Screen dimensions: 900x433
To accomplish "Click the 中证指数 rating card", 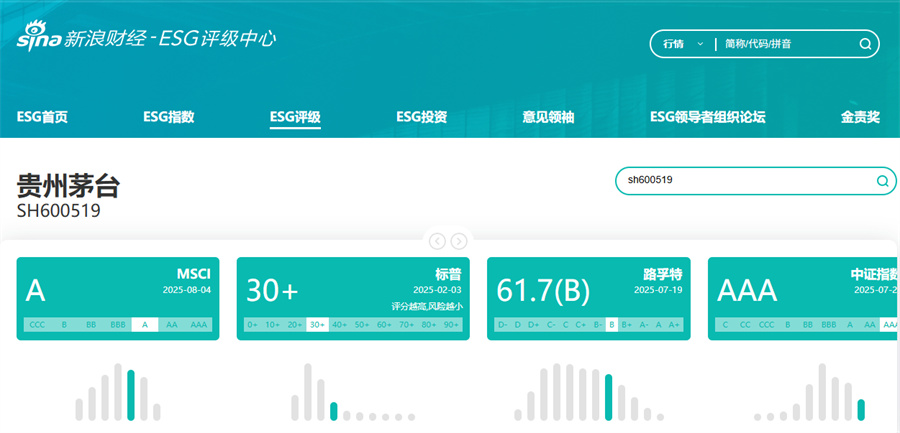I will pyautogui.click(x=804, y=299).
